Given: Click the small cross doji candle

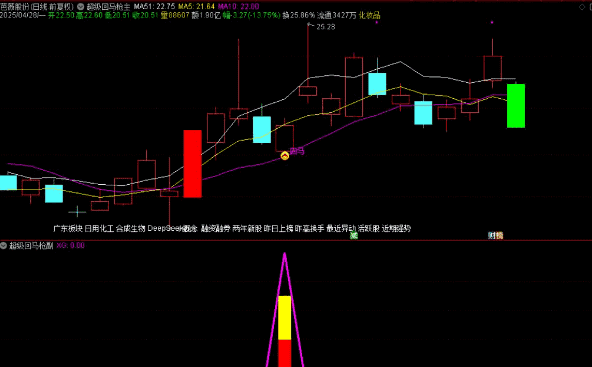Looking at the screenshot, I should pos(77,212).
